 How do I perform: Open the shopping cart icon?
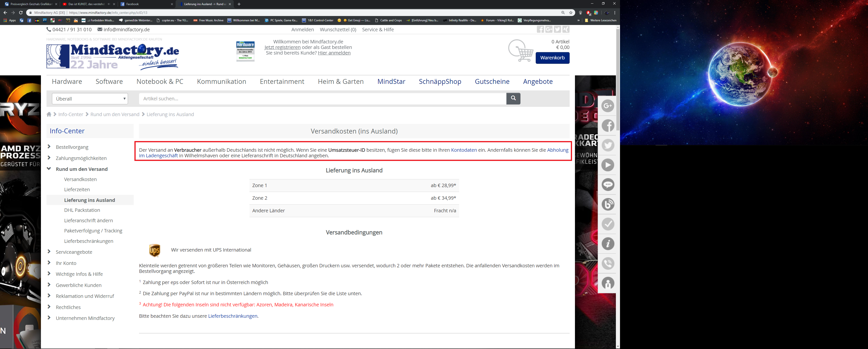click(521, 51)
